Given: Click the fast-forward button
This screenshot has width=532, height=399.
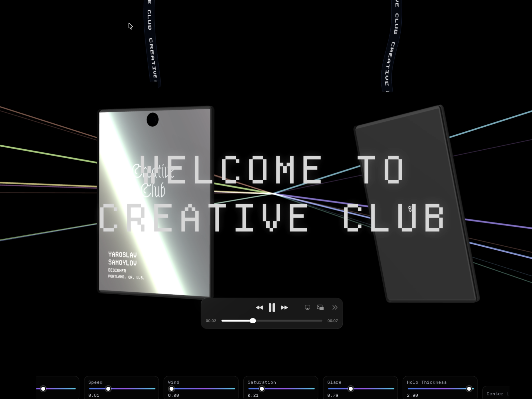Looking at the screenshot, I should (284, 308).
